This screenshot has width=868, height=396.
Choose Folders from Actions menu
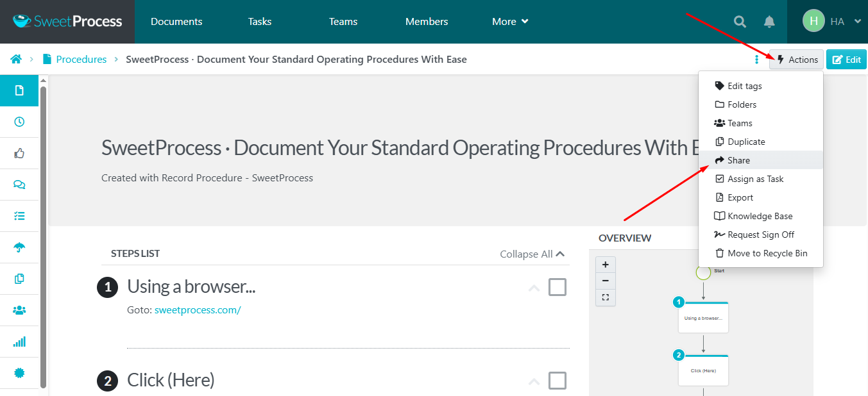pyautogui.click(x=761, y=104)
